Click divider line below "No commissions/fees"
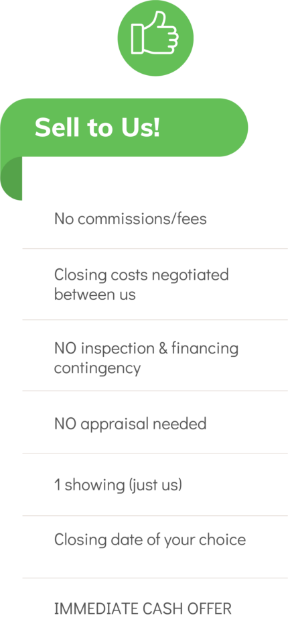The height and width of the screenshot is (644, 288). [155, 248]
